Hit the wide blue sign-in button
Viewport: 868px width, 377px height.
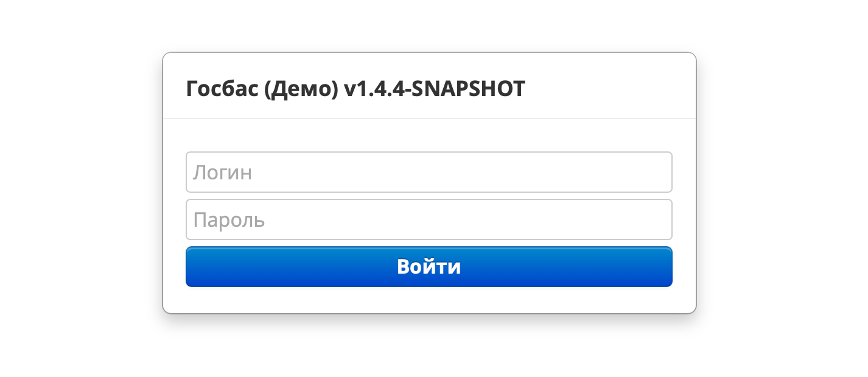click(429, 267)
